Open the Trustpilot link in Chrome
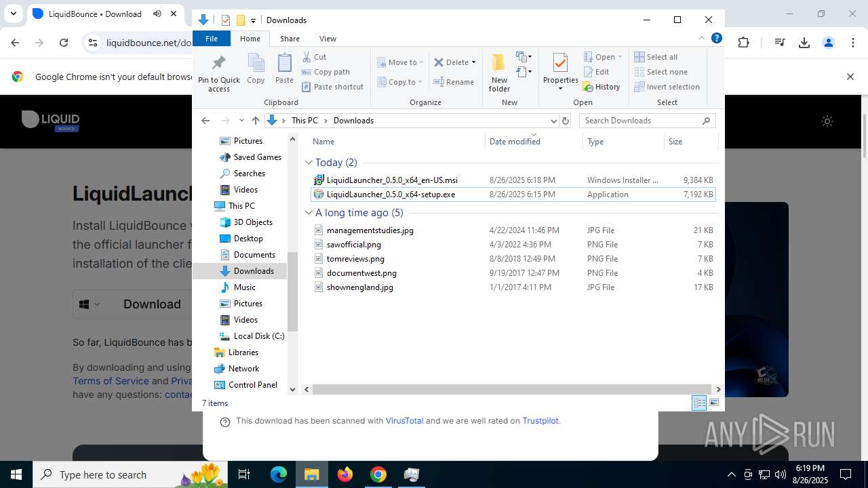This screenshot has height=488, width=868. 540,421
